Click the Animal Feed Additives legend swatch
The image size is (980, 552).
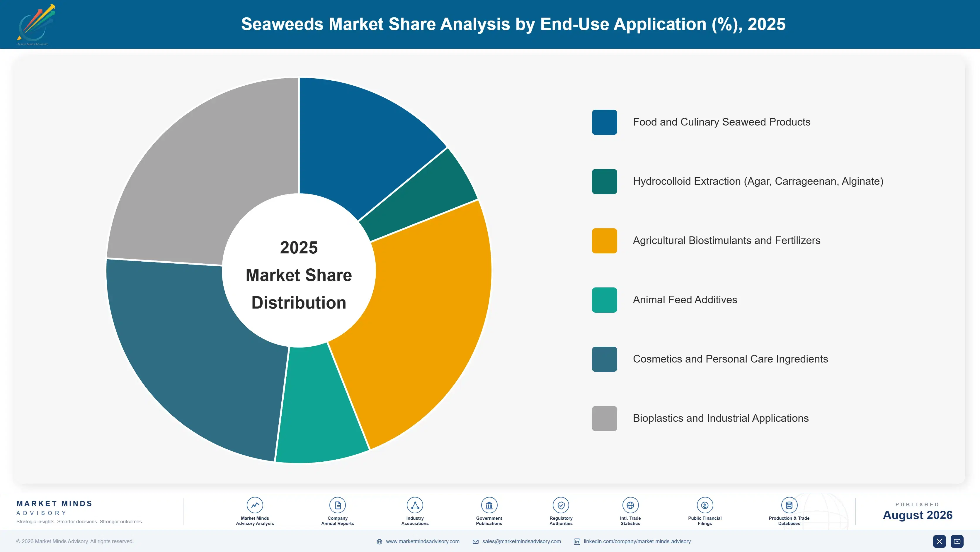click(605, 300)
